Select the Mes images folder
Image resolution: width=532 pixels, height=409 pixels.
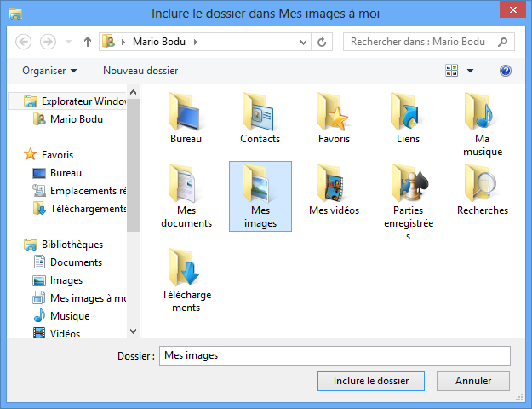point(260,196)
